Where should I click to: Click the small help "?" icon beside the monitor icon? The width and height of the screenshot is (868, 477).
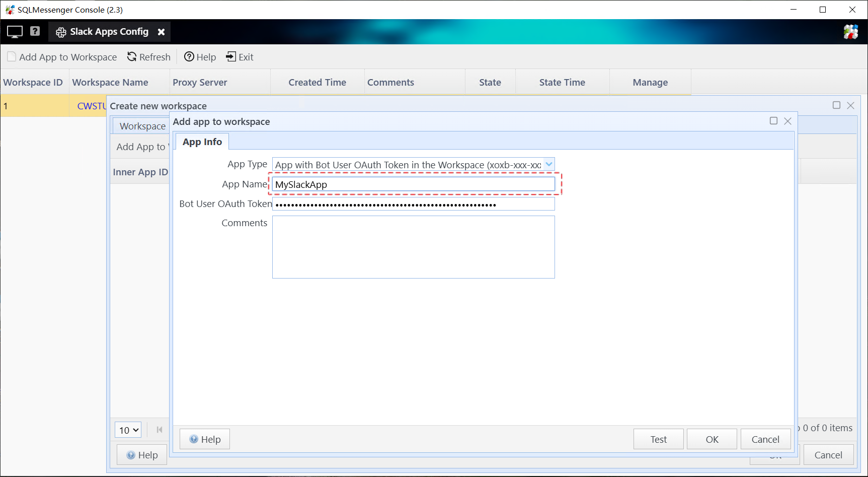[35, 31]
